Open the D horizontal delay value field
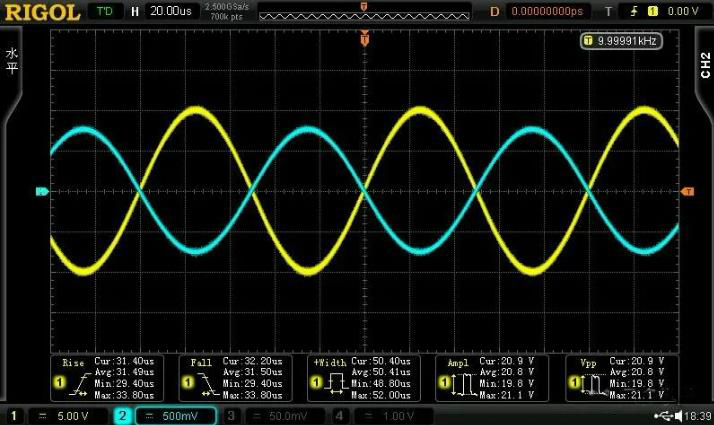The height and width of the screenshot is (425, 714). click(x=545, y=12)
